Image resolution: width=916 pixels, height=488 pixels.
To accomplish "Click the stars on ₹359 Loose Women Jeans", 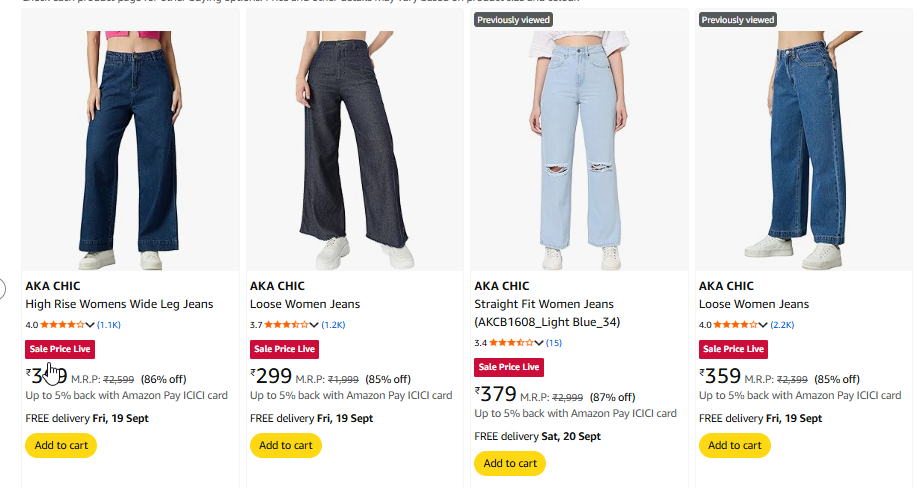I will (736, 325).
